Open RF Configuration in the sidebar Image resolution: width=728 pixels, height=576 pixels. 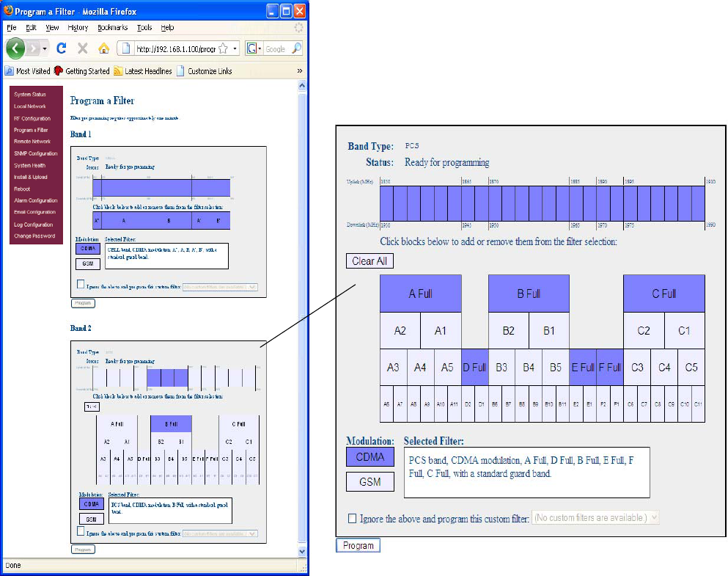pos(32,118)
